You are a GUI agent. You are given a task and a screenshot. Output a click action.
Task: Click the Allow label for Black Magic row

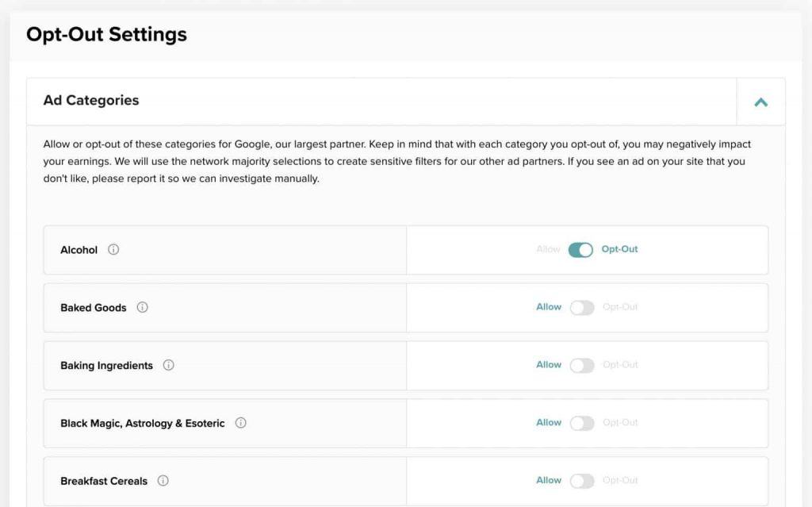[x=549, y=422]
